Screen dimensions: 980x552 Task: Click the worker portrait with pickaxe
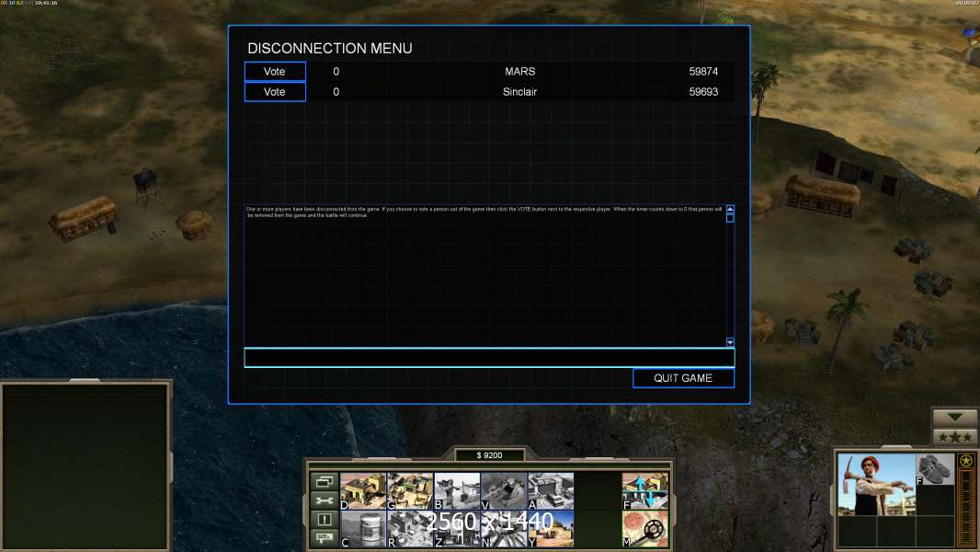[x=876, y=485]
